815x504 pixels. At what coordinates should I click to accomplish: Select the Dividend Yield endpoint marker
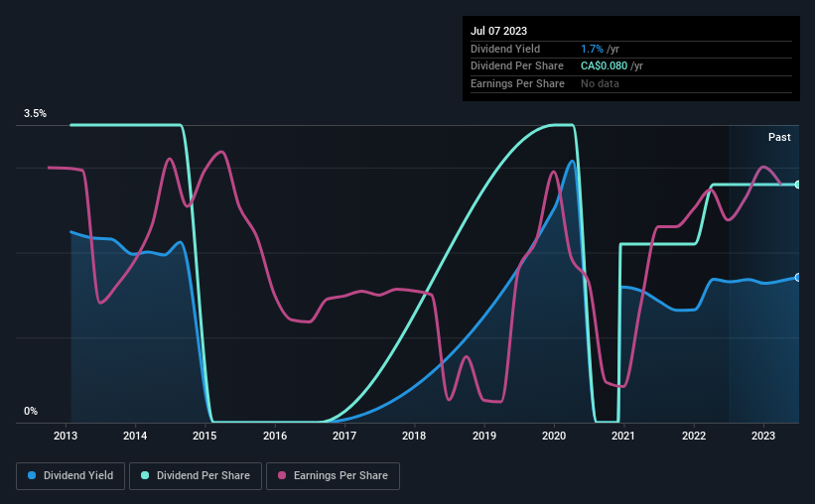tap(798, 278)
